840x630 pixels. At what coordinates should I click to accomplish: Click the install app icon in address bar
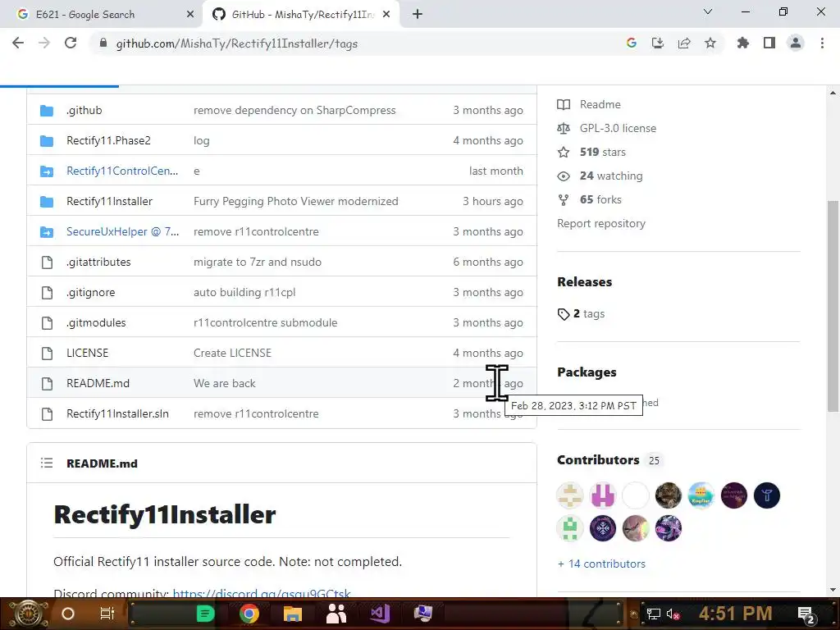pos(658,43)
